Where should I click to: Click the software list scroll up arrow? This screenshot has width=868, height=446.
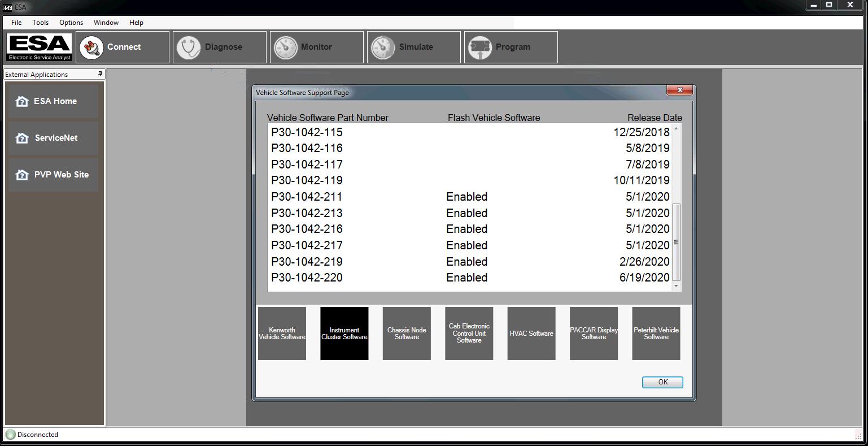(676, 129)
